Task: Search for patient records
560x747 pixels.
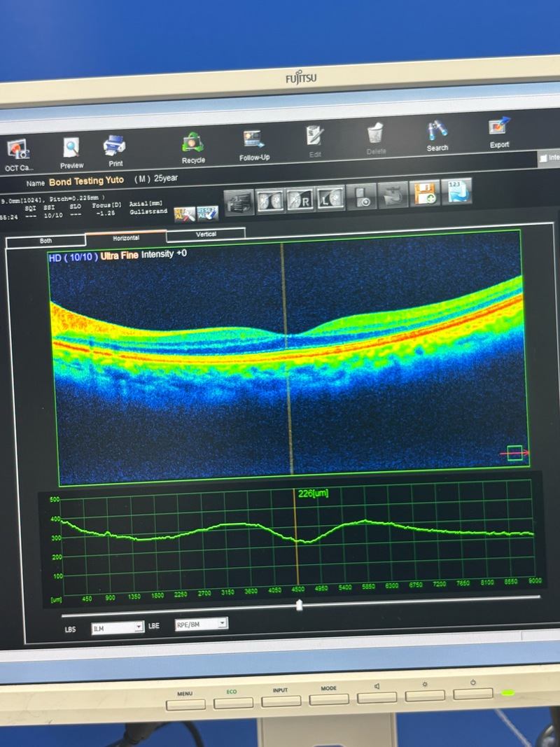Action: point(437,132)
